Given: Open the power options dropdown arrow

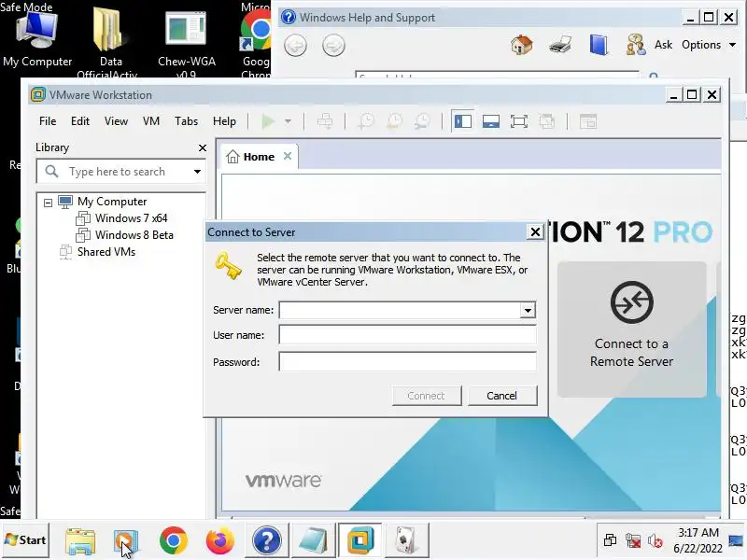Looking at the screenshot, I should coord(288,121).
